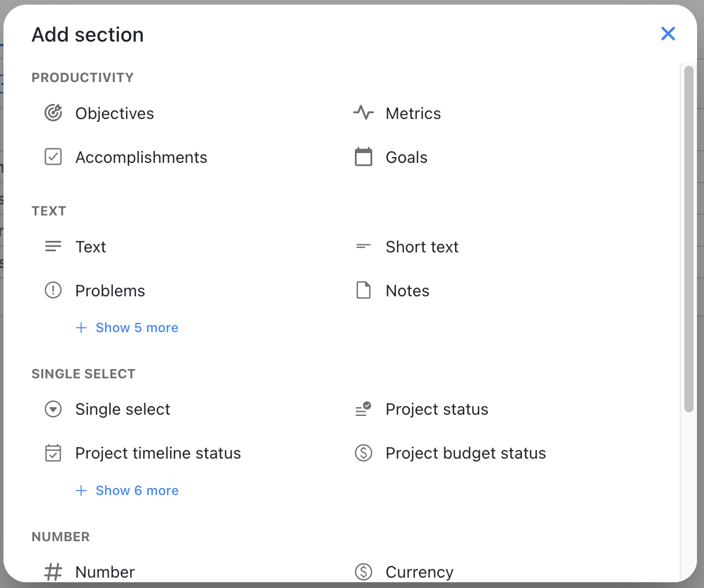
Task: Click the plus icon beside Show 6 more
Action: (81, 490)
